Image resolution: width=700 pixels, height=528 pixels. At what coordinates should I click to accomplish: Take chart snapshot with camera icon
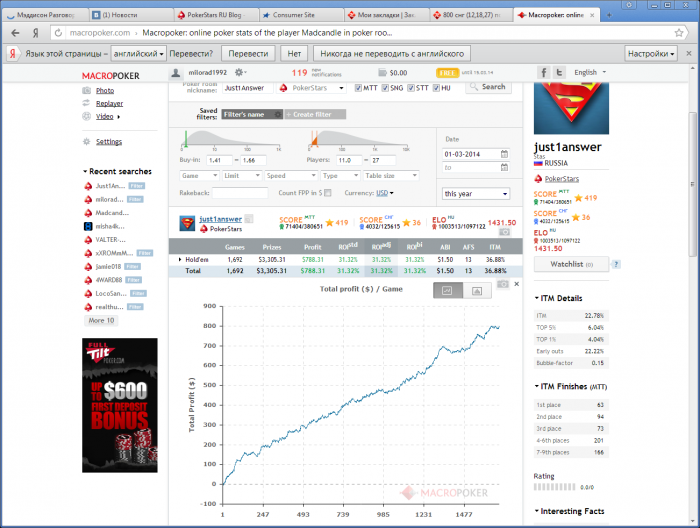click(x=503, y=284)
